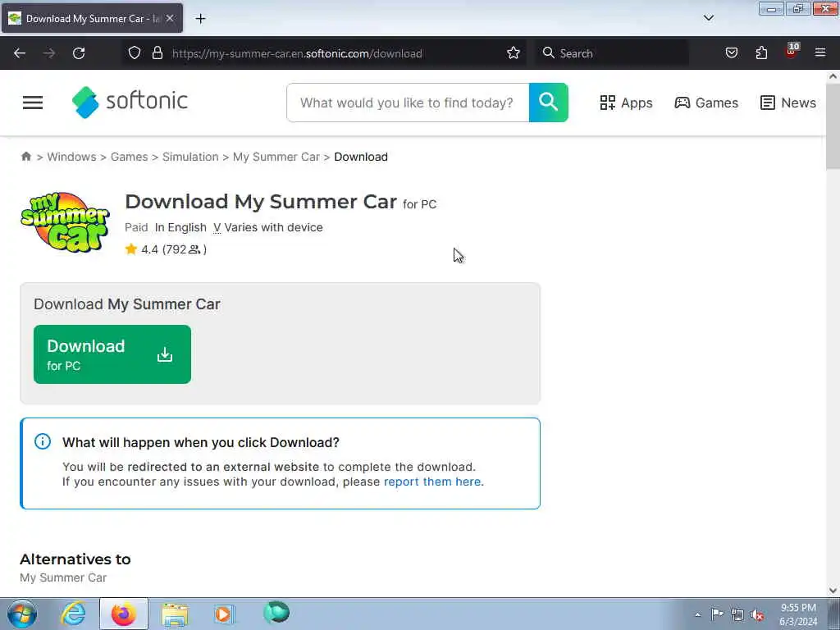This screenshot has width=840, height=630.
Task: Click the Alternatives to heading
Action: pos(75,559)
